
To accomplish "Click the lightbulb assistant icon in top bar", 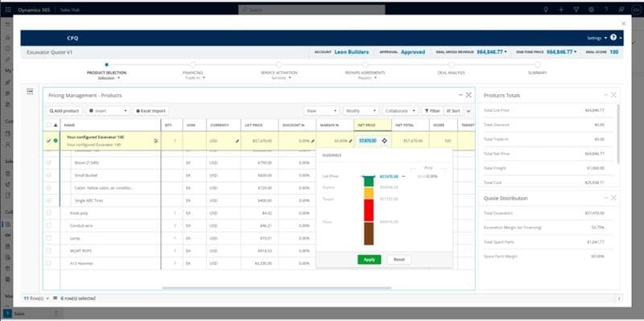I will pyautogui.click(x=546, y=10).
